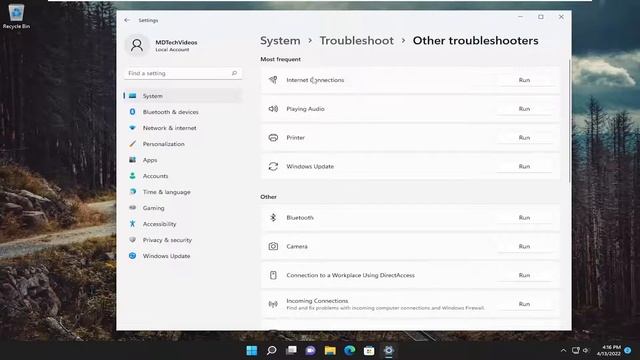Viewport: 640px width, 360px height.
Task: Select System in the sidebar
Action: [182, 96]
